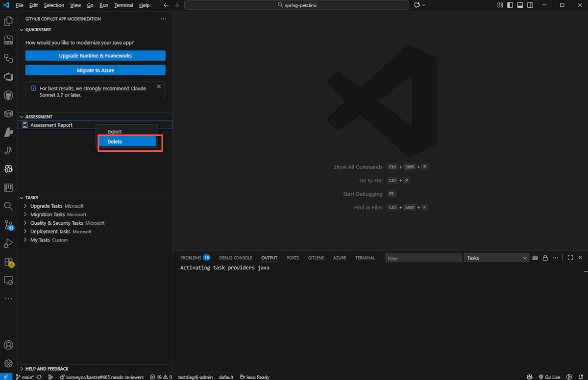Click the Upgrade Runtime & Frameworks button
Image resolution: width=588 pixels, height=380 pixels.
(95, 56)
